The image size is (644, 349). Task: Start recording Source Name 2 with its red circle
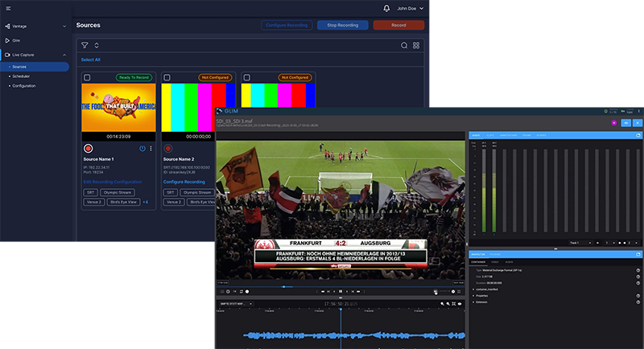coord(168,149)
